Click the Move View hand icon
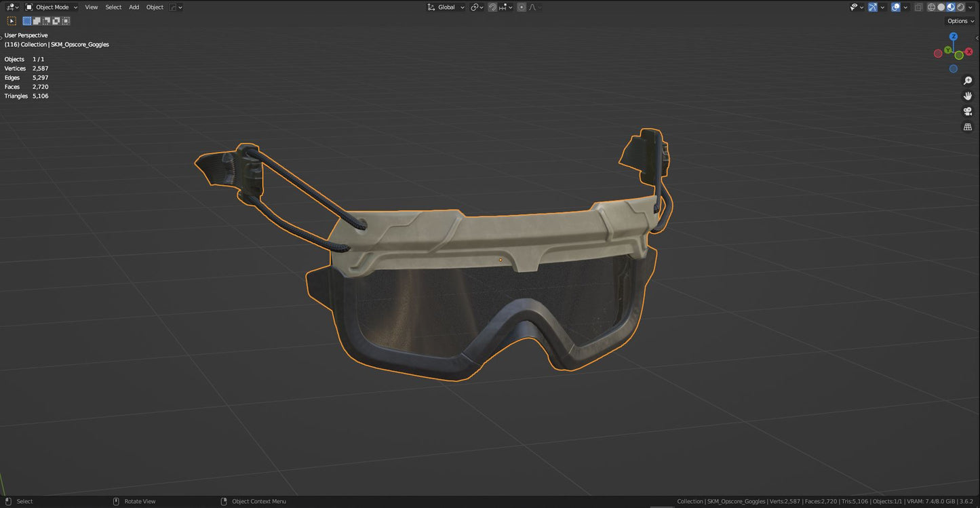This screenshot has width=980, height=508. pos(968,96)
